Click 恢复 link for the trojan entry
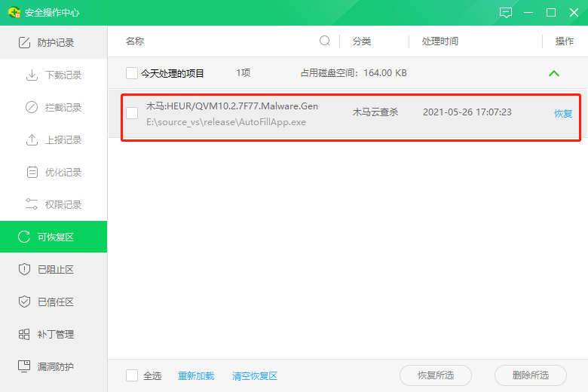This screenshot has height=392, width=588. pos(563,113)
